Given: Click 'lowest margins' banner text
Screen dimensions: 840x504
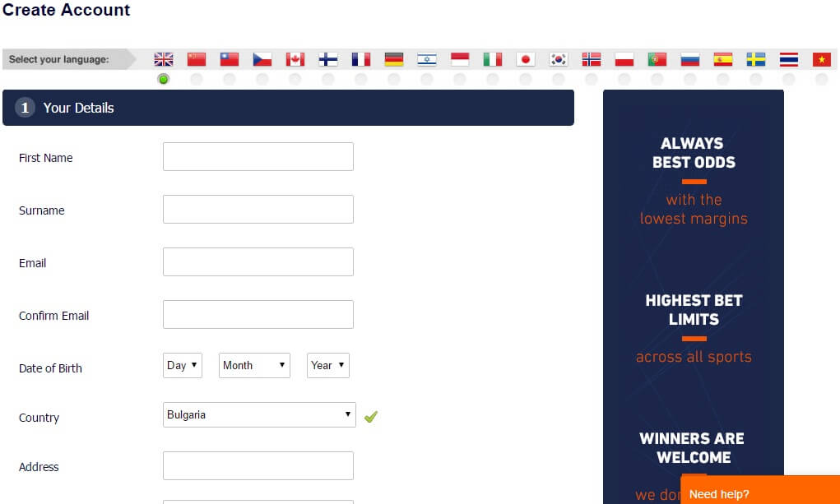Looking at the screenshot, I should coord(694,219).
